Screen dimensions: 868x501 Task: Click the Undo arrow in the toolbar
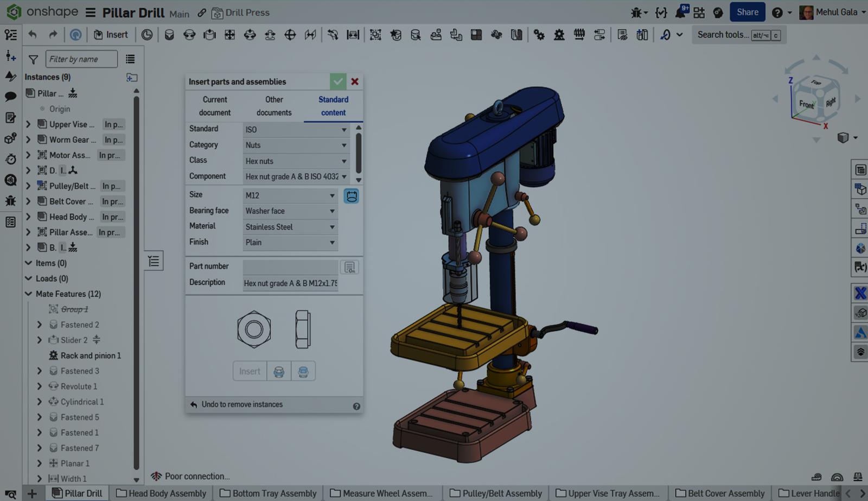pyautogui.click(x=31, y=34)
